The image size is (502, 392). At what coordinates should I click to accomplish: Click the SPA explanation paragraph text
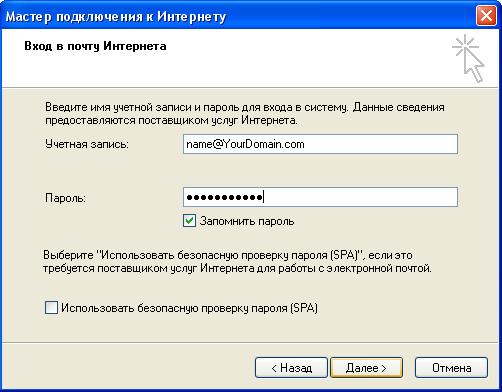tap(237, 262)
